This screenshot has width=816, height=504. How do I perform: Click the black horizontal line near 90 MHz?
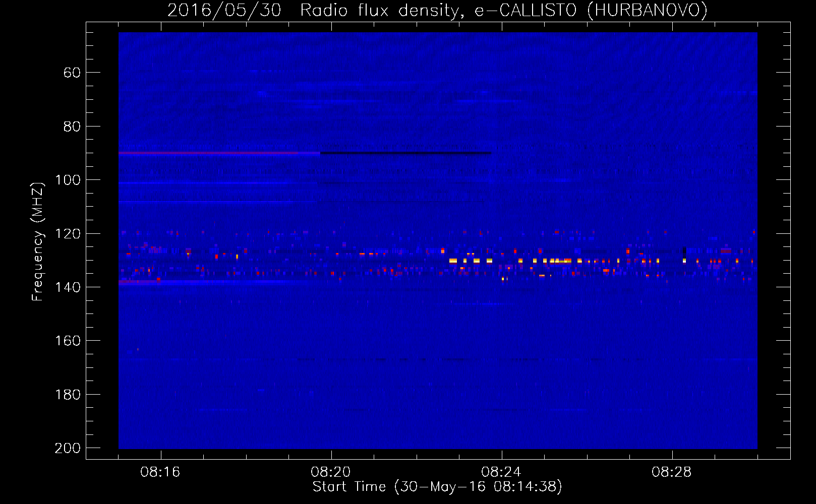tap(406, 153)
